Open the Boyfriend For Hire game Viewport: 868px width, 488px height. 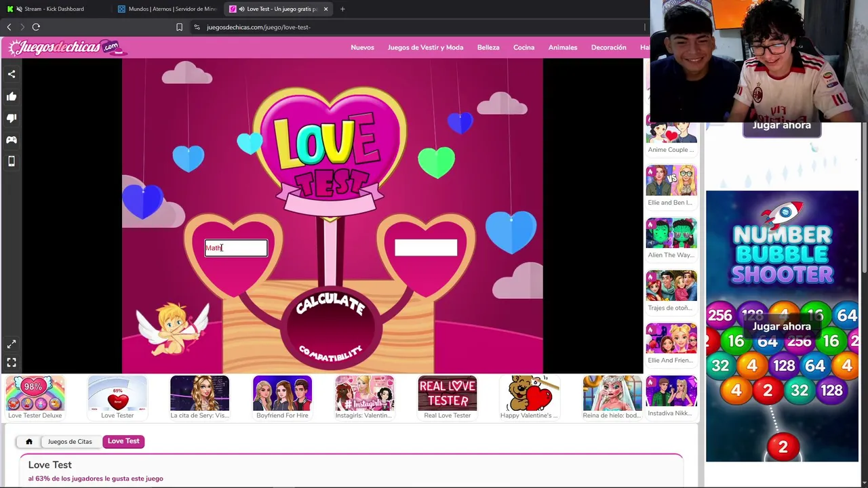pyautogui.click(x=282, y=398)
